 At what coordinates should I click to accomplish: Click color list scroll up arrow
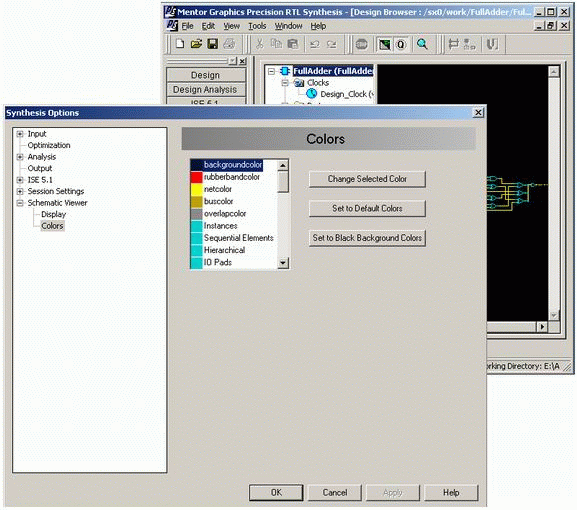pyautogui.click(x=283, y=165)
